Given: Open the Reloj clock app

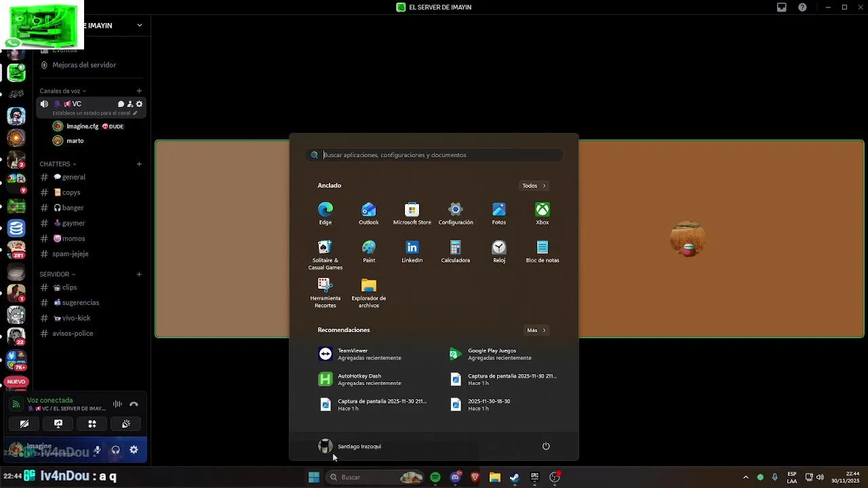Looking at the screenshot, I should [499, 251].
